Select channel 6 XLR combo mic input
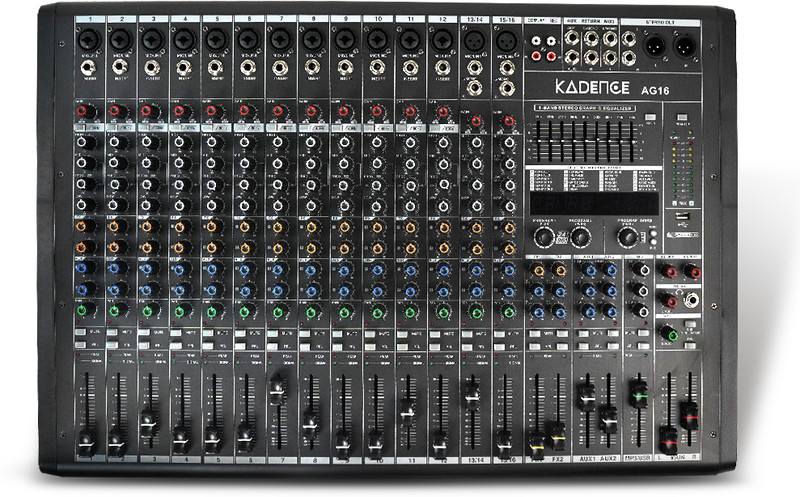The image size is (800, 497). 249,40
